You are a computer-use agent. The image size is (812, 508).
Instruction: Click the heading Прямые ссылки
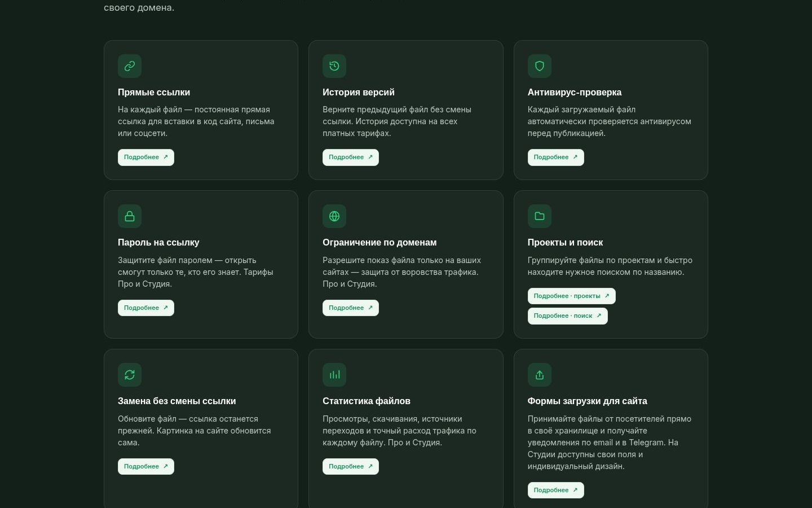(154, 92)
